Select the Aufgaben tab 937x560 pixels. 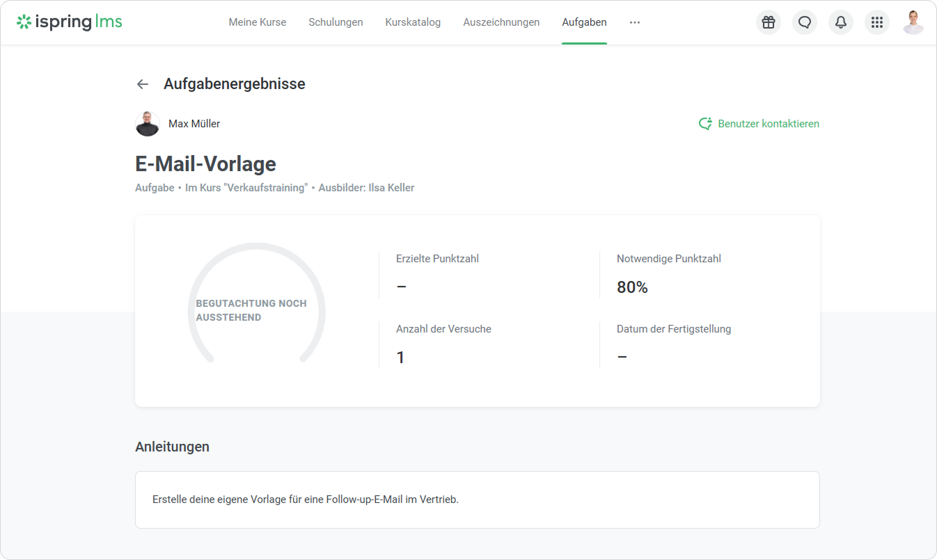pos(584,22)
